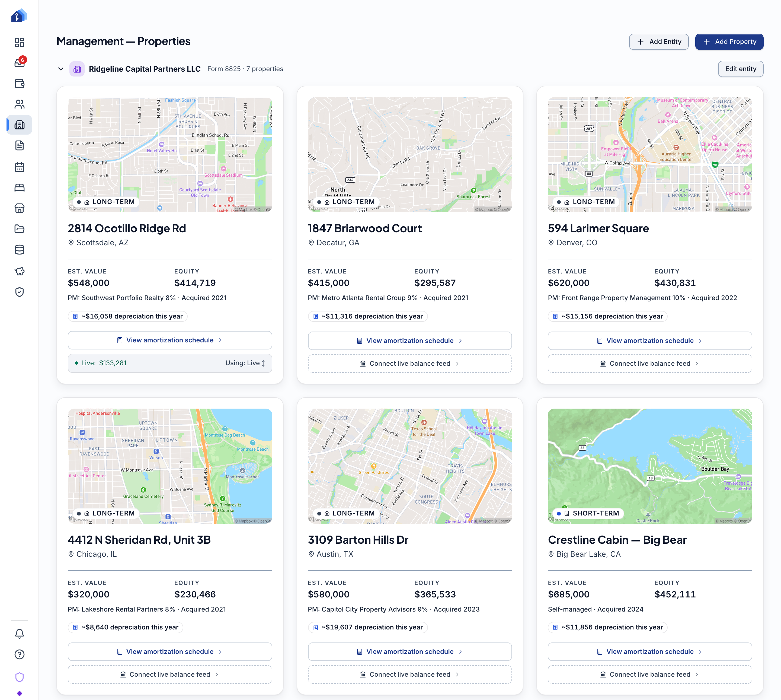Click the purple shield icon at sidebar bottom
781x700 pixels.
(19, 677)
